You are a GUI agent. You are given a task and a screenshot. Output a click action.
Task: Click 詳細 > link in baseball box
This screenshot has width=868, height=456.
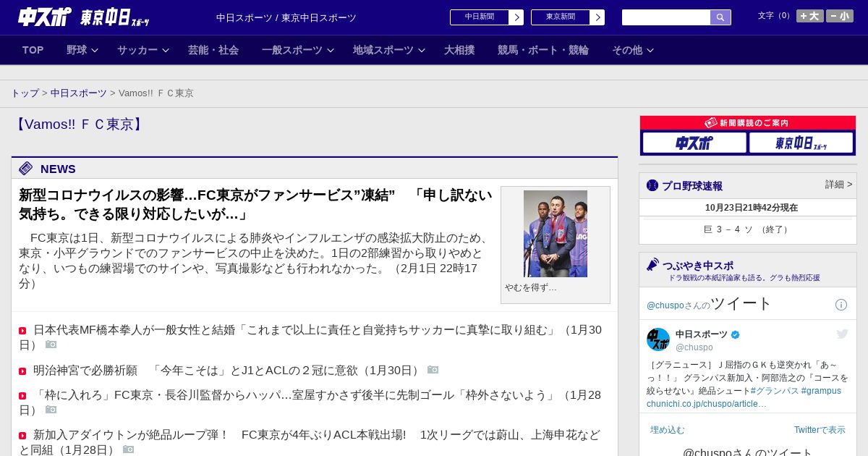pos(838,185)
